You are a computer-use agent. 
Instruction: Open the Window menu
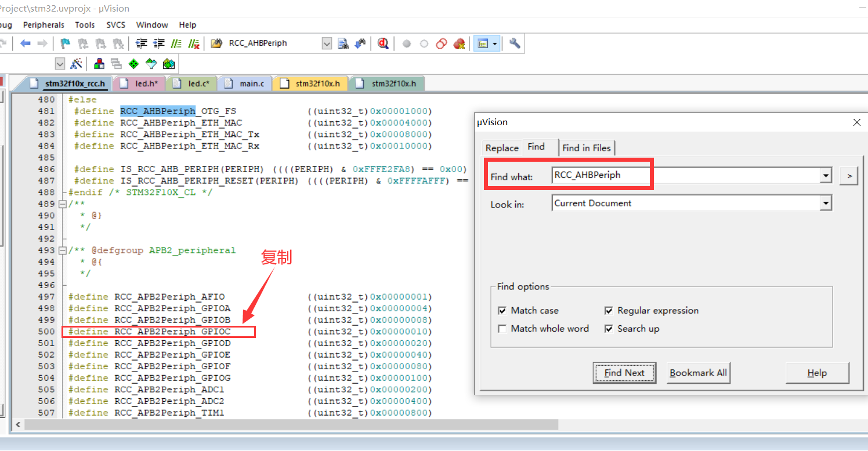coord(152,25)
